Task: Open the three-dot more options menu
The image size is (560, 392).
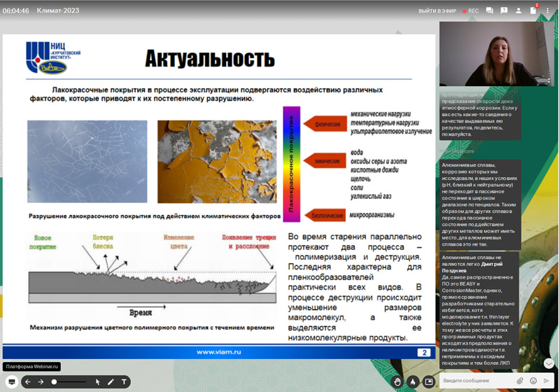Action: 548,11
